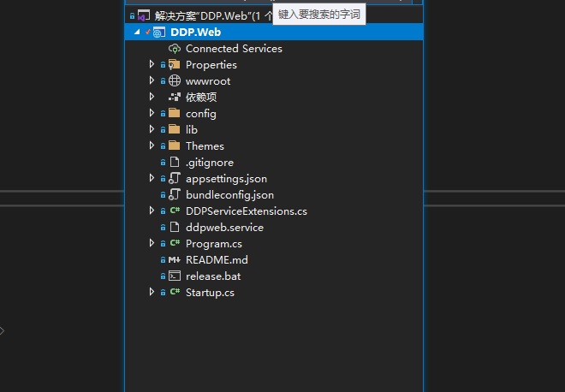The width and height of the screenshot is (565, 392).
Task: Click the appsettings.json file icon
Action: tap(175, 179)
